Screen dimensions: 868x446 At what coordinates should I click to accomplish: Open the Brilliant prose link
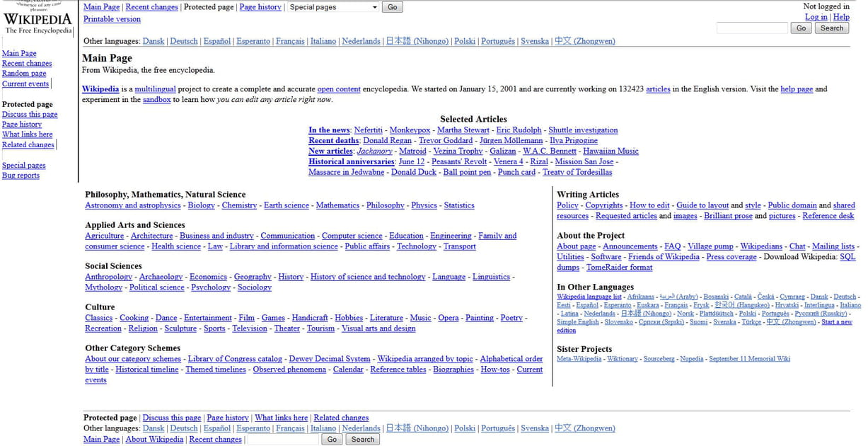[728, 216]
